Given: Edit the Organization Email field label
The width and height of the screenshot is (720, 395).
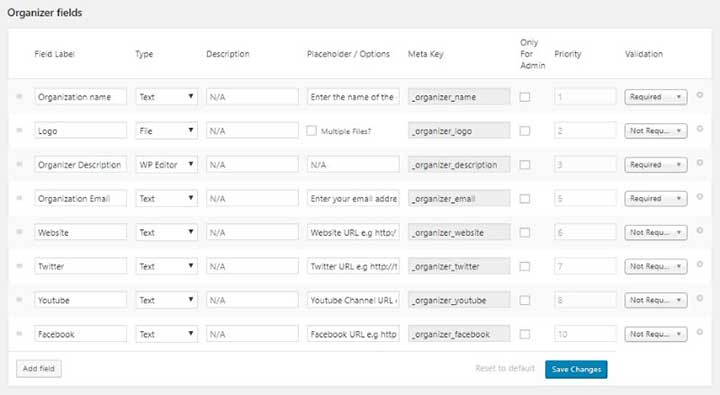Looking at the screenshot, I should tap(80, 198).
